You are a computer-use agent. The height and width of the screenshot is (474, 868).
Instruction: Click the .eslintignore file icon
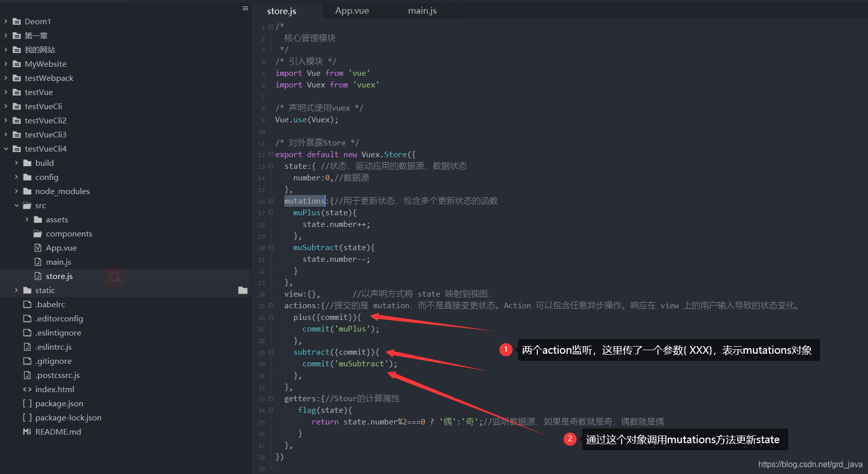27,333
